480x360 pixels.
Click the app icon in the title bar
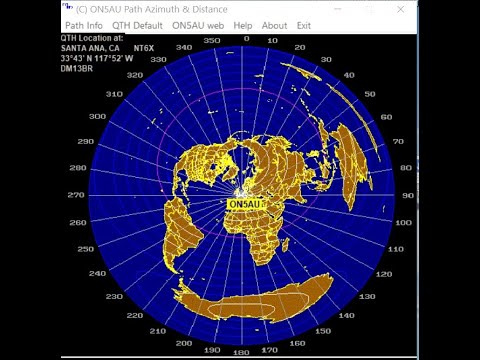(x=68, y=7)
